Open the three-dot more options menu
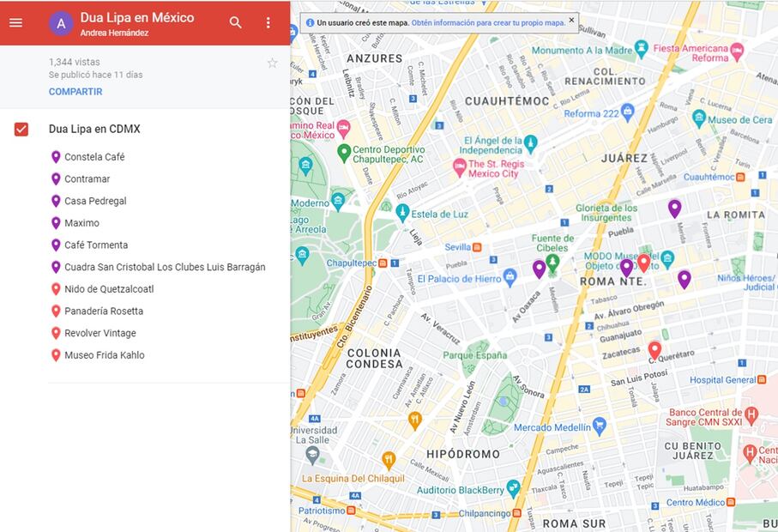 [268, 22]
